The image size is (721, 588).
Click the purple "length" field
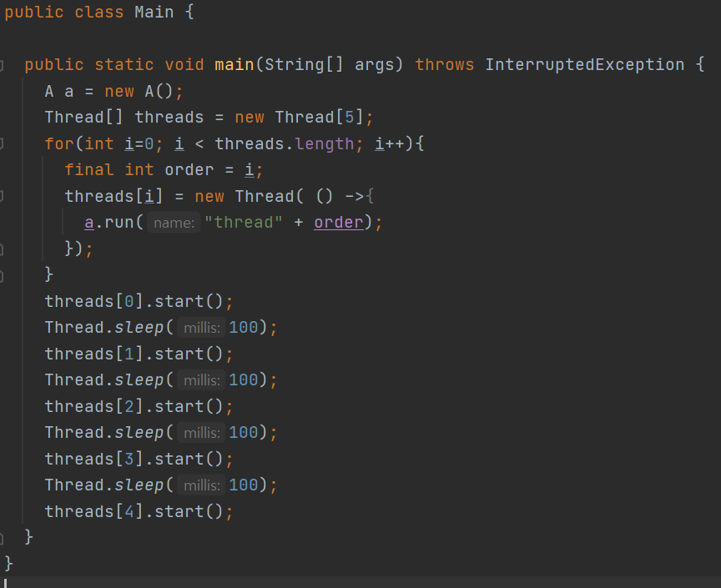click(x=324, y=144)
